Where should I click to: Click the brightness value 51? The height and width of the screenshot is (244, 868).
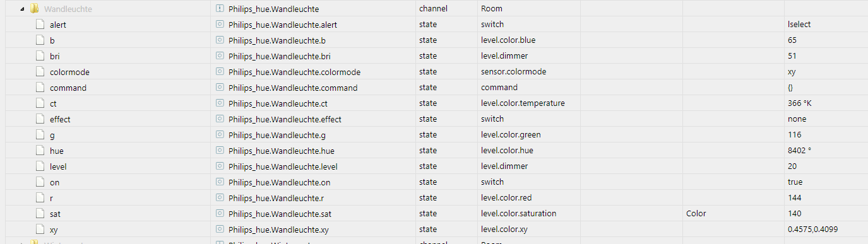(792, 56)
